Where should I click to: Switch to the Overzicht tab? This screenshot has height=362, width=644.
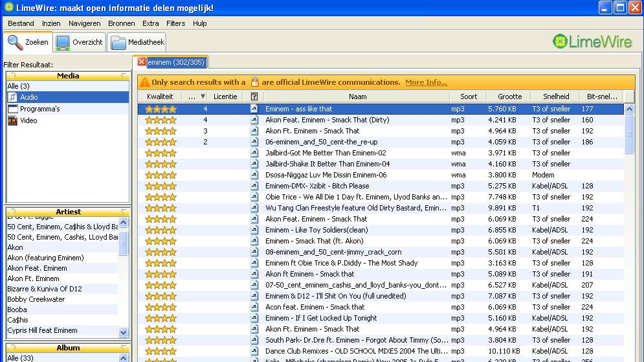79,42
